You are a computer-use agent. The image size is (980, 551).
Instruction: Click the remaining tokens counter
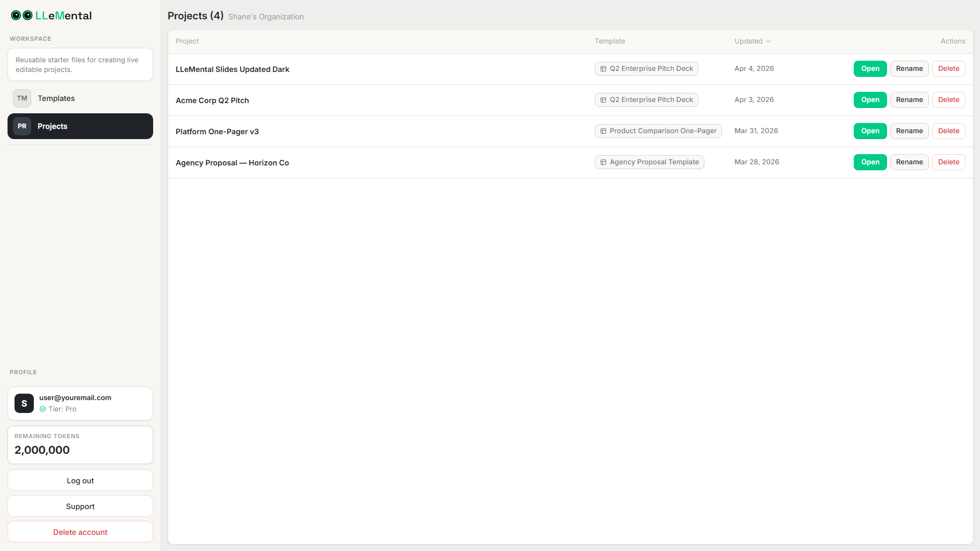pos(42,450)
